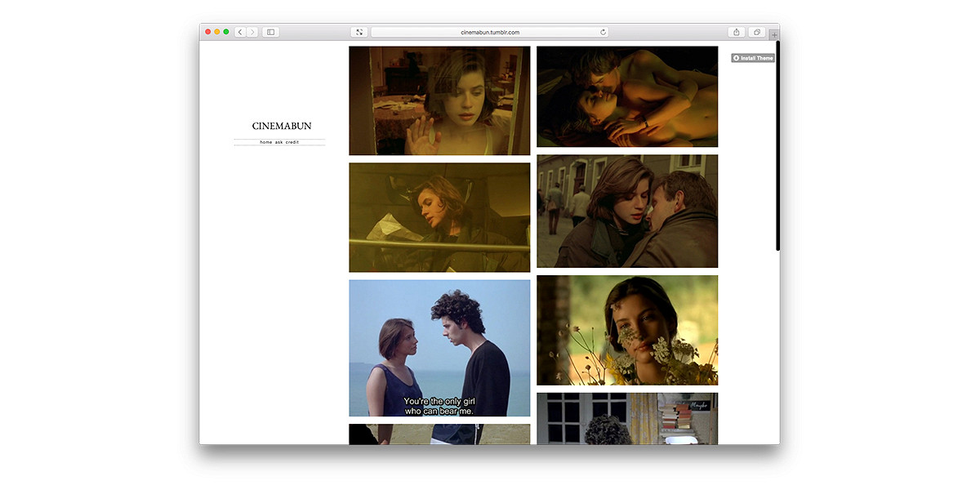Click the cinemabun.tumblr.com address field
Viewport: 980px width, 490px height.
[490, 32]
